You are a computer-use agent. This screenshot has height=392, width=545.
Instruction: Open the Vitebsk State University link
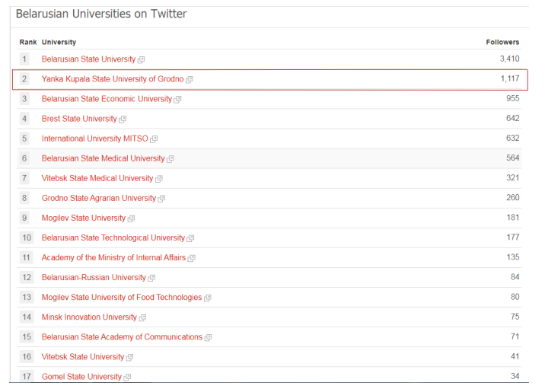tap(83, 356)
